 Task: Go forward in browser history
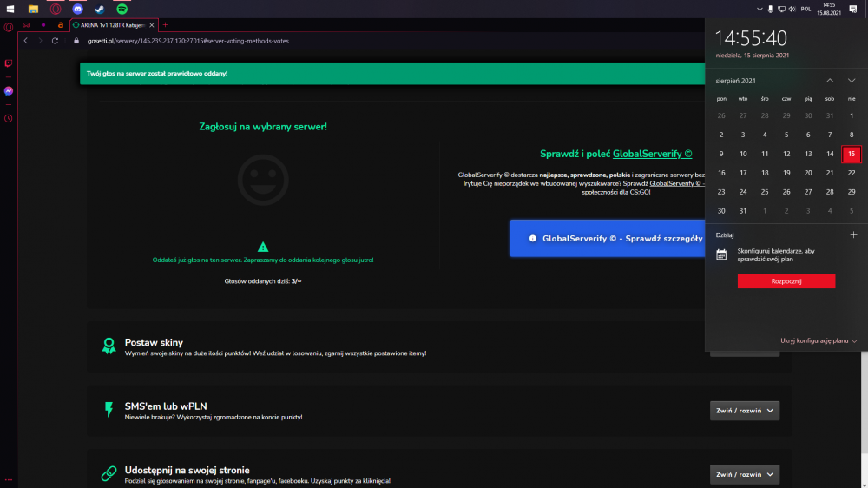coord(40,41)
